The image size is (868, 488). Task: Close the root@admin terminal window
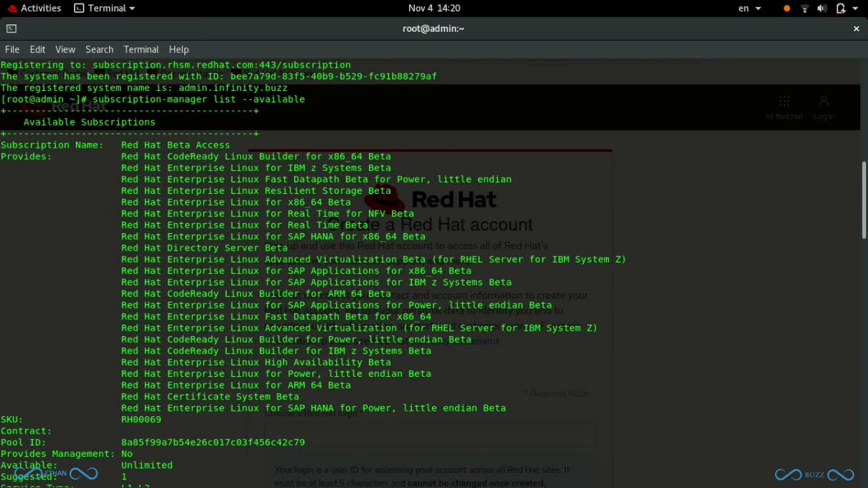[856, 28]
